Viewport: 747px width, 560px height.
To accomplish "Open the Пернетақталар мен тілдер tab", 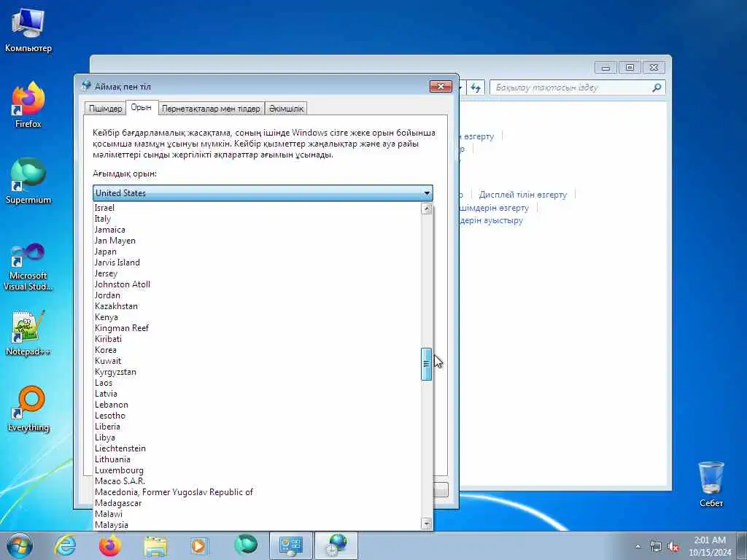I will [211, 109].
